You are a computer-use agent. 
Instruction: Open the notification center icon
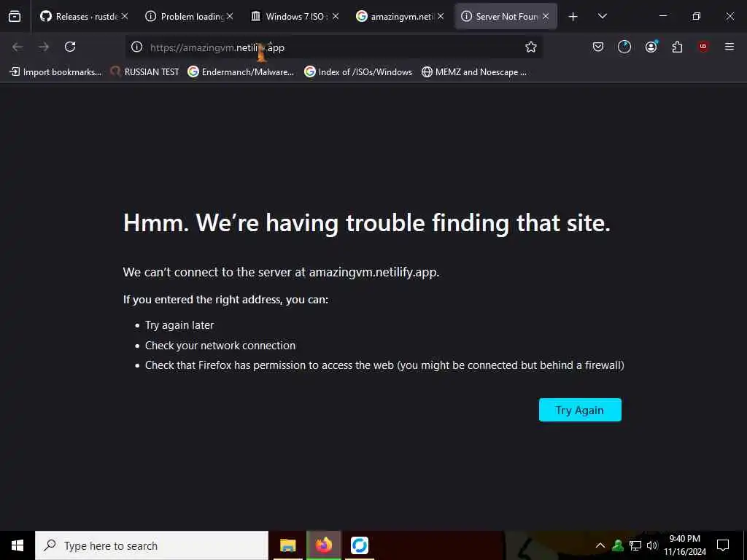coord(723,545)
